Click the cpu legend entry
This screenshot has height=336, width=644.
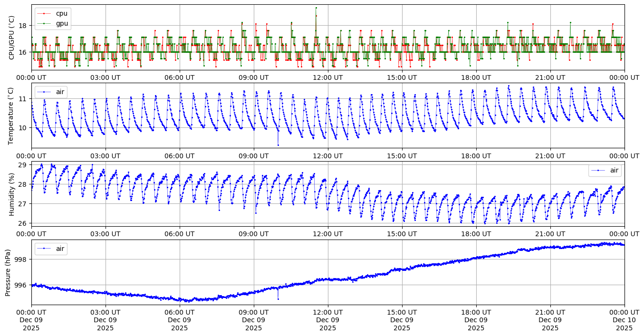pos(61,13)
